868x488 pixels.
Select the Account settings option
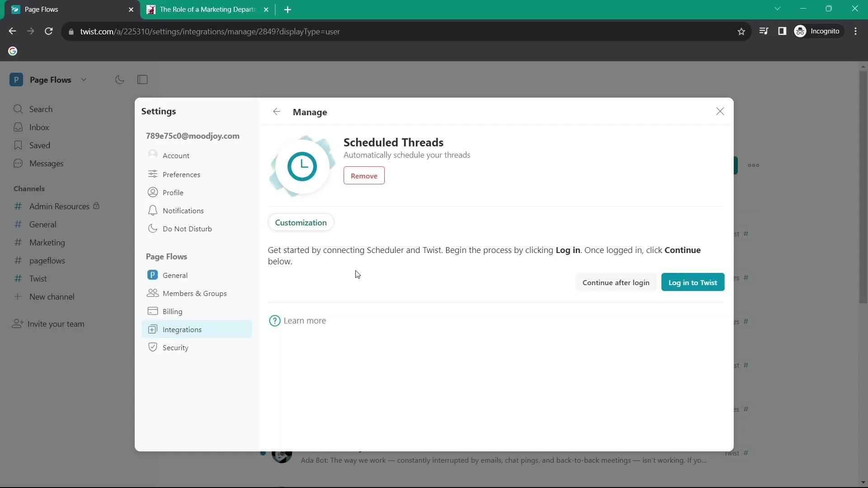click(x=176, y=155)
